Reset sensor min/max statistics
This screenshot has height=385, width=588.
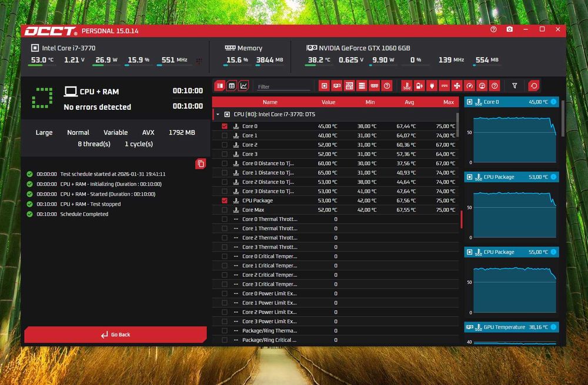click(x=534, y=86)
